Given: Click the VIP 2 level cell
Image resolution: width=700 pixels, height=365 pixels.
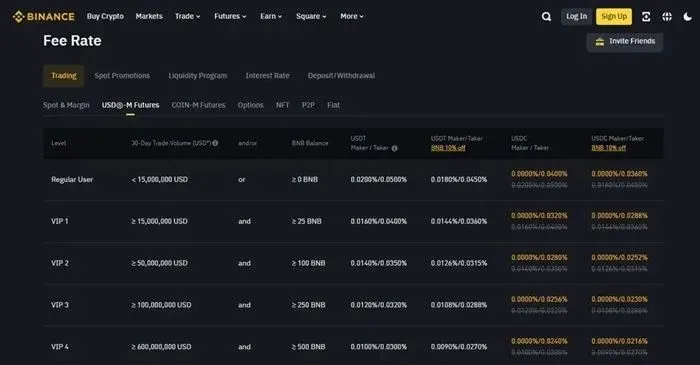Looking at the screenshot, I should [x=60, y=263].
